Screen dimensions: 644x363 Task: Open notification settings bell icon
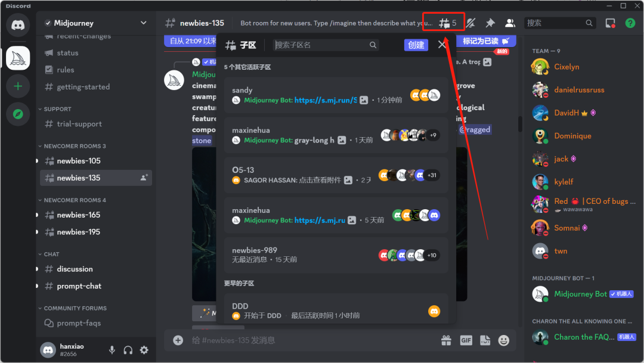point(470,23)
